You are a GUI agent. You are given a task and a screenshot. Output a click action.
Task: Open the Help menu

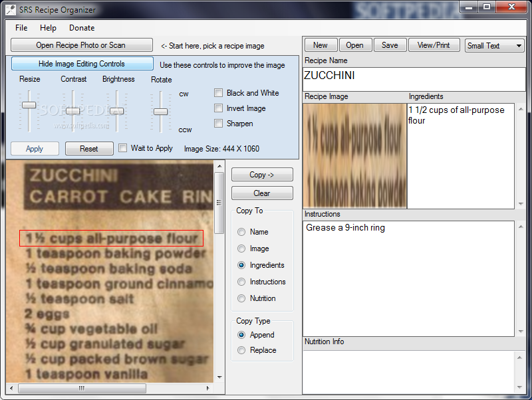point(48,28)
